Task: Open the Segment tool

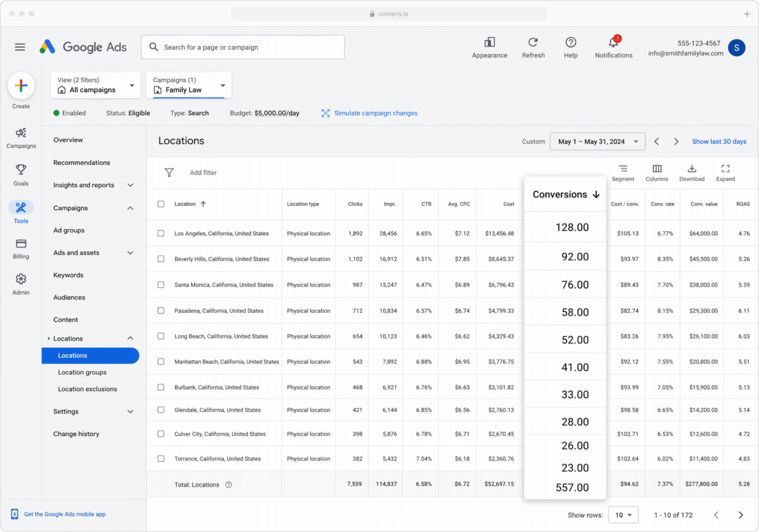Action: 623,173
